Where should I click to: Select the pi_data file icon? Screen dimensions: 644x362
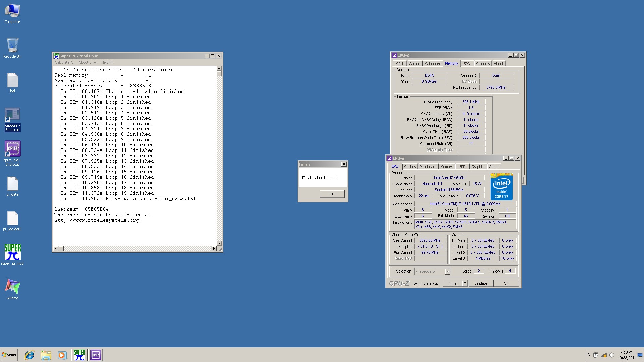[x=12, y=186]
